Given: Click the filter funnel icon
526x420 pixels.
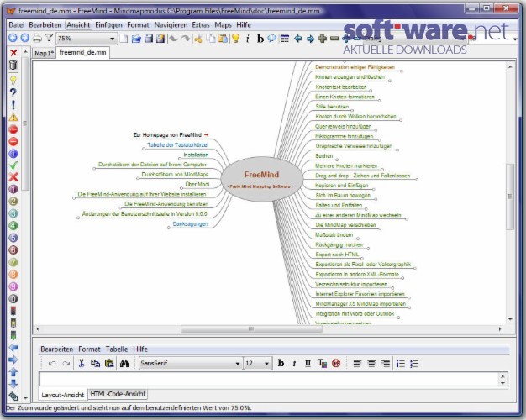Looking at the screenshot, I should 50,38.
